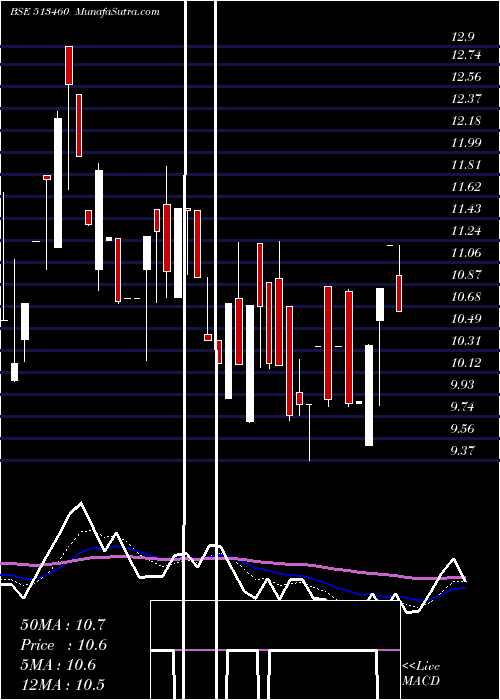Click the 11.62 price axis label

[x=466, y=187]
